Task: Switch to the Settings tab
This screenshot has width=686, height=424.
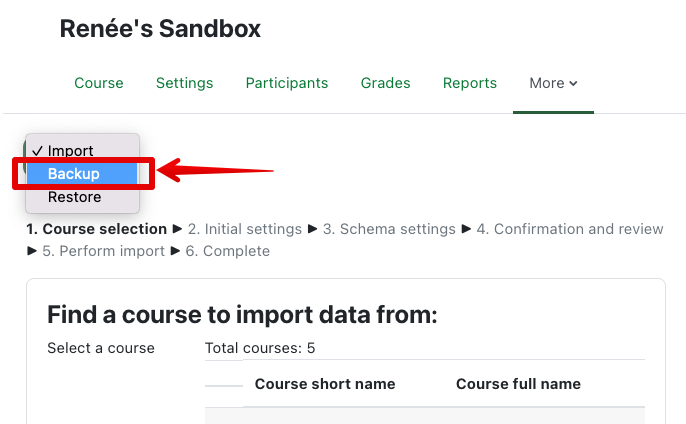Action: coord(184,83)
